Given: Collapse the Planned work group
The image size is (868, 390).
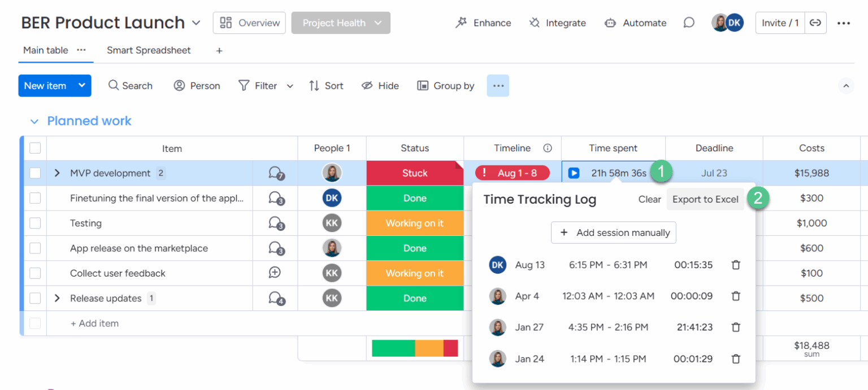Looking at the screenshot, I should [x=34, y=121].
